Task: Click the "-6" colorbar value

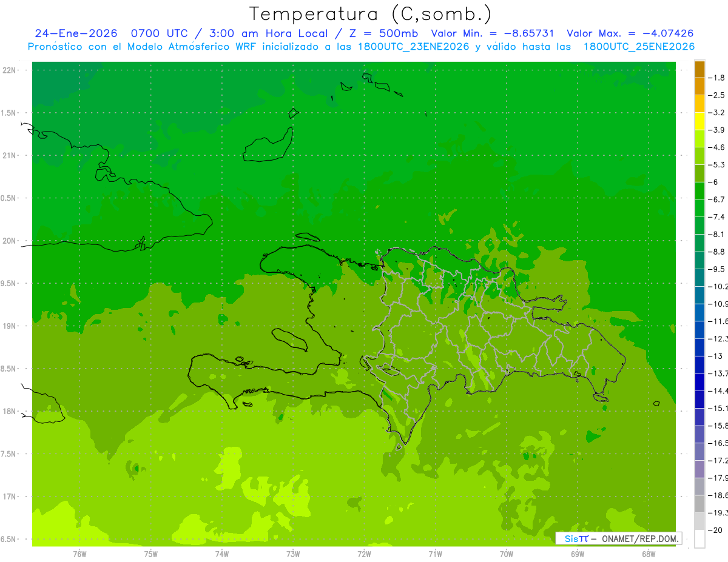Action: pyautogui.click(x=714, y=182)
